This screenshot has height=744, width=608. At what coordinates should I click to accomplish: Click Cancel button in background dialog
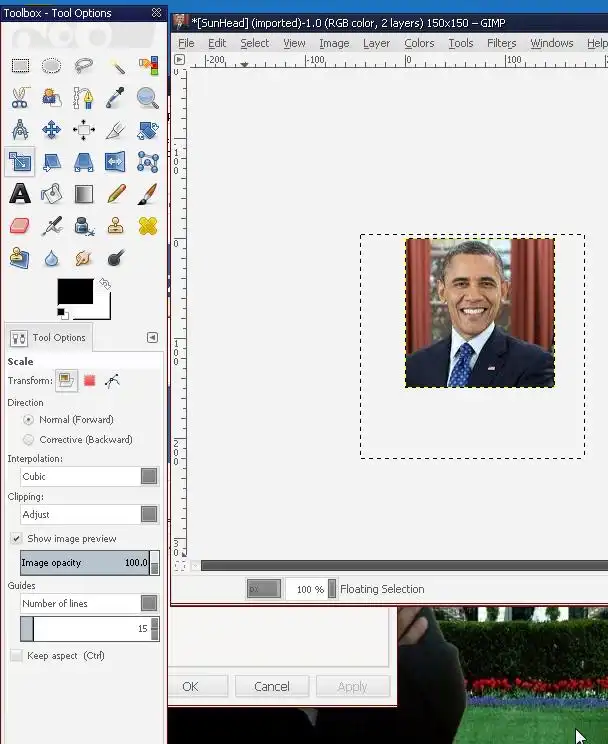pyautogui.click(x=271, y=687)
